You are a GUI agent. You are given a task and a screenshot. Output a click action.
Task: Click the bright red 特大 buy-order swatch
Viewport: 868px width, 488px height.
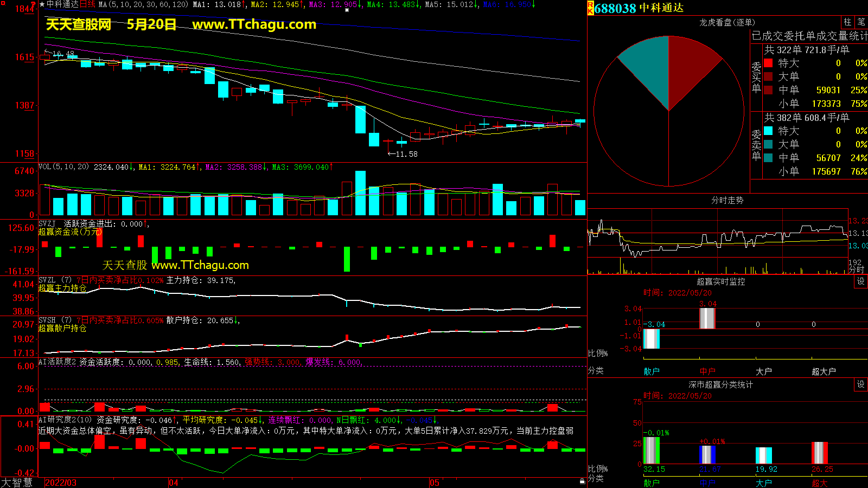coord(768,63)
